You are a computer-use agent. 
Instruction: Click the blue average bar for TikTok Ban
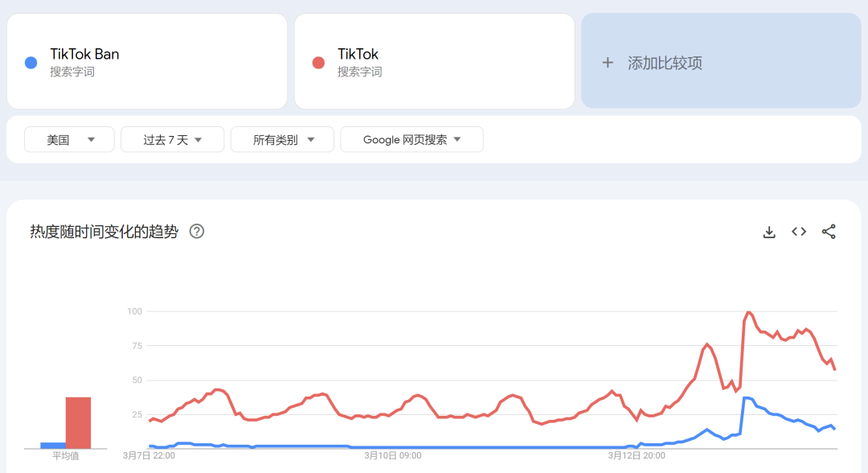click(x=53, y=445)
